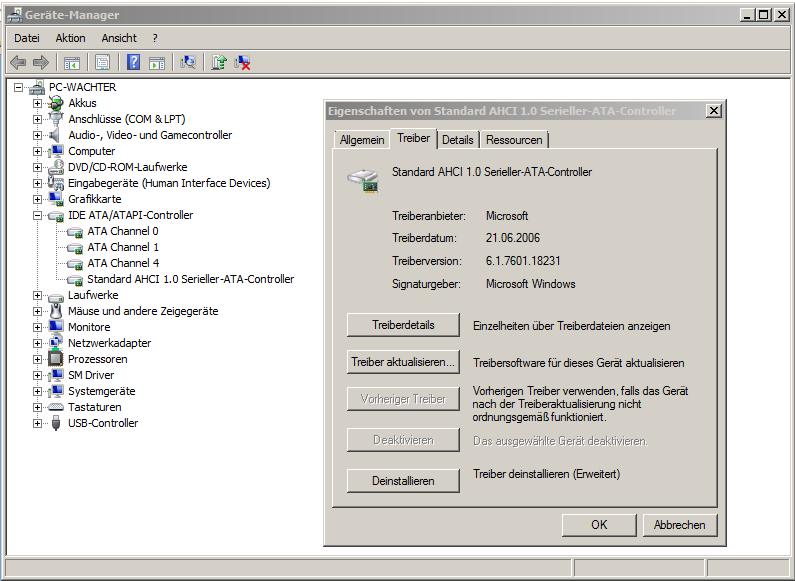
Task: Select the PC-WACHTER computer icon at tree root
Action: coord(37,87)
